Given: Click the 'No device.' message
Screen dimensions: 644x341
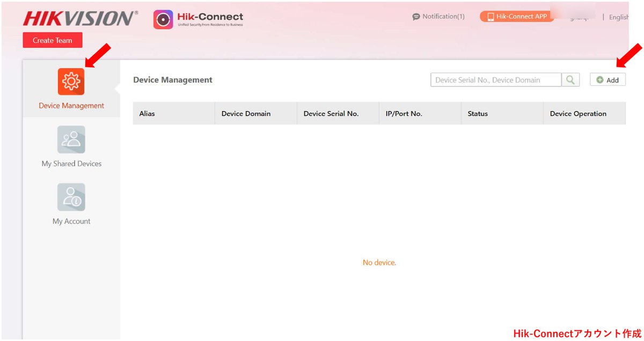Looking at the screenshot, I should 379,263.
